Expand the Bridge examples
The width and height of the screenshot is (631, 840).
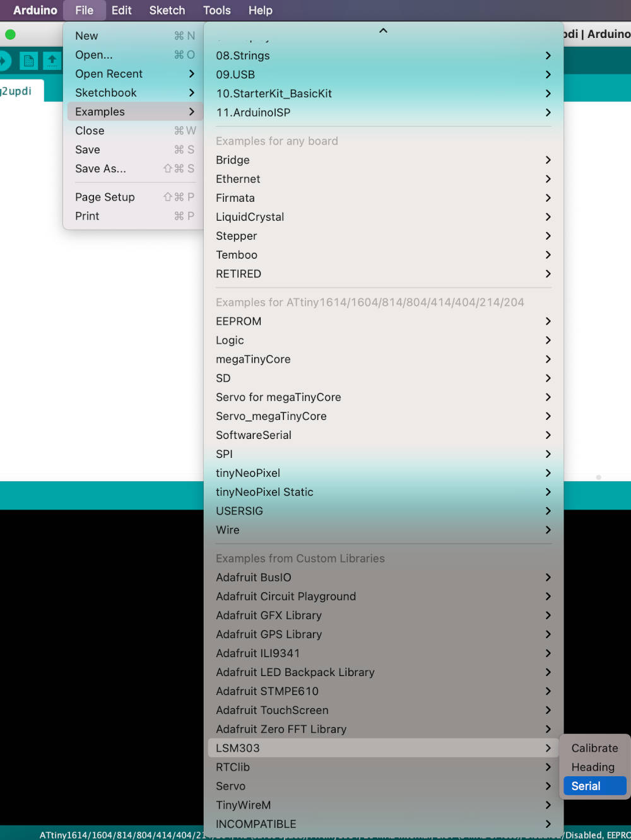point(383,160)
